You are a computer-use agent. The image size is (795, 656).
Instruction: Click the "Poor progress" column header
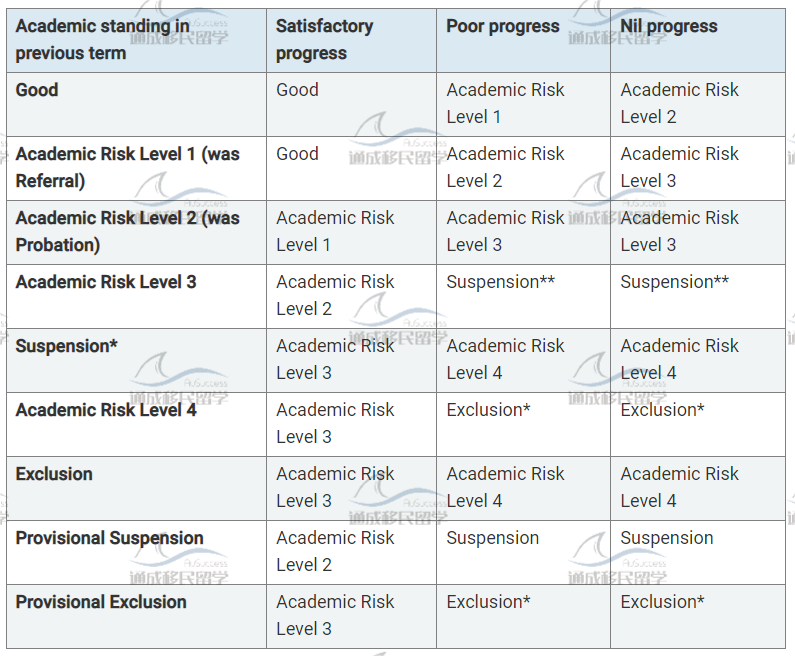[x=502, y=26]
